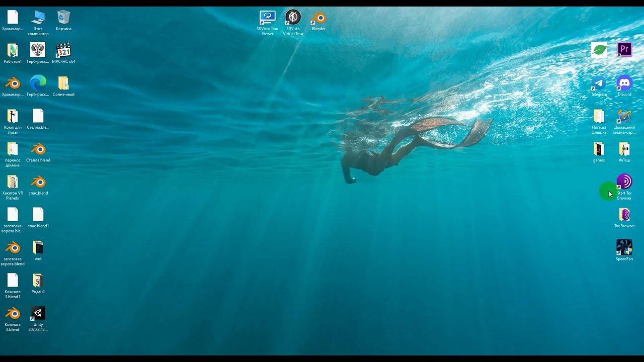The image size is (644, 362).
Task: Select the ФЛеш folder icon
Action: (624, 149)
